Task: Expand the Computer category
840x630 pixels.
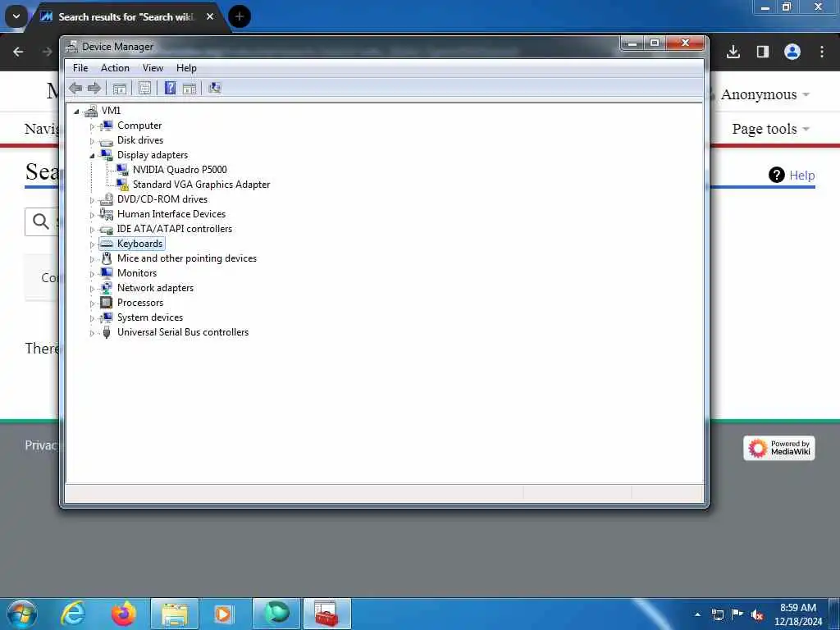Action: point(92,126)
